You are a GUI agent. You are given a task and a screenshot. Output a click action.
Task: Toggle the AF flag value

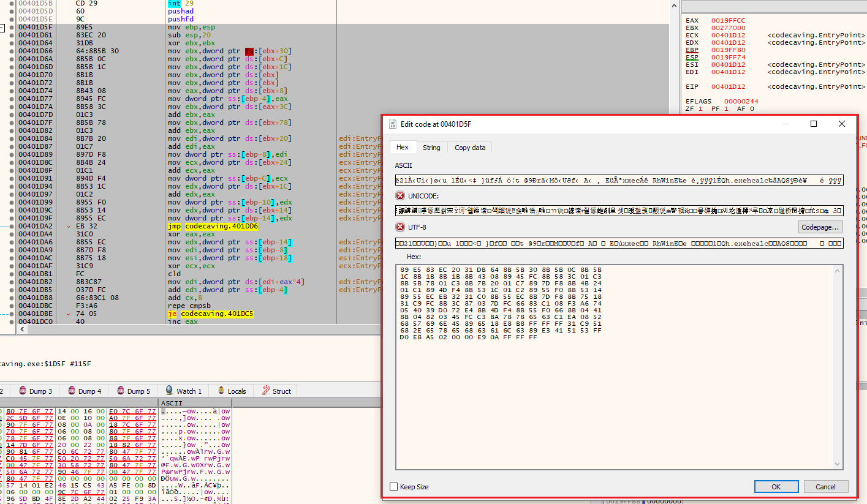pos(751,108)
